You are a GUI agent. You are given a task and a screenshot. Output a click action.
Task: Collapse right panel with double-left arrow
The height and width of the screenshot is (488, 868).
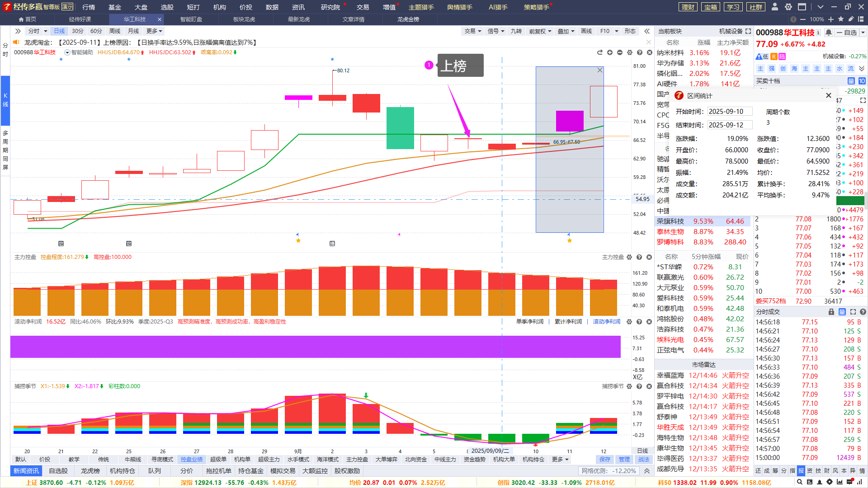pyautogui.click(x=647, y=31)
